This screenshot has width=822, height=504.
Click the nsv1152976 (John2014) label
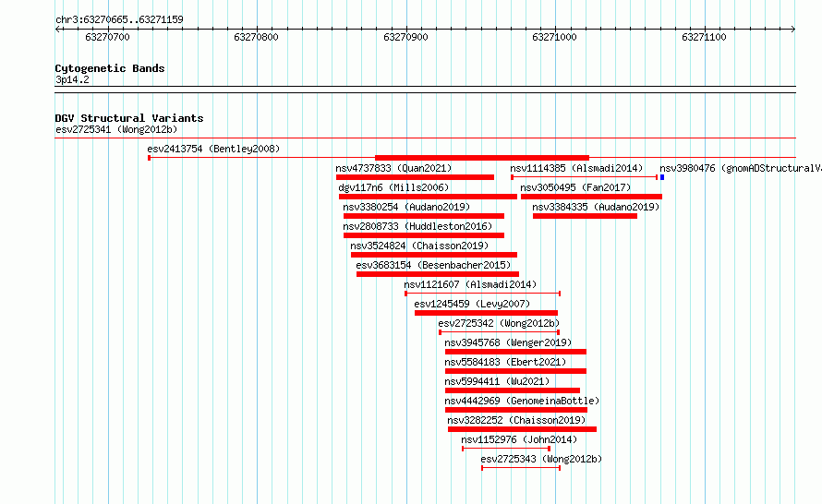519,439
